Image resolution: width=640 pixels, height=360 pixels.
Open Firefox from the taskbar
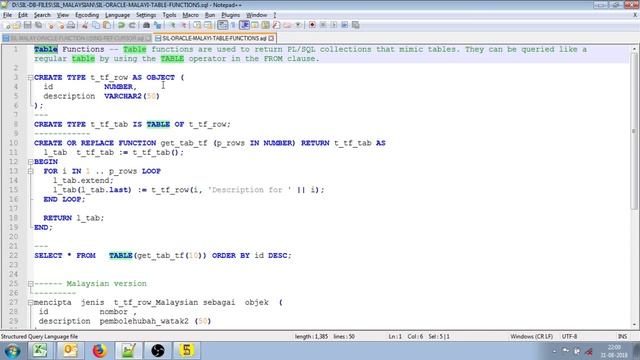point(99,351)
